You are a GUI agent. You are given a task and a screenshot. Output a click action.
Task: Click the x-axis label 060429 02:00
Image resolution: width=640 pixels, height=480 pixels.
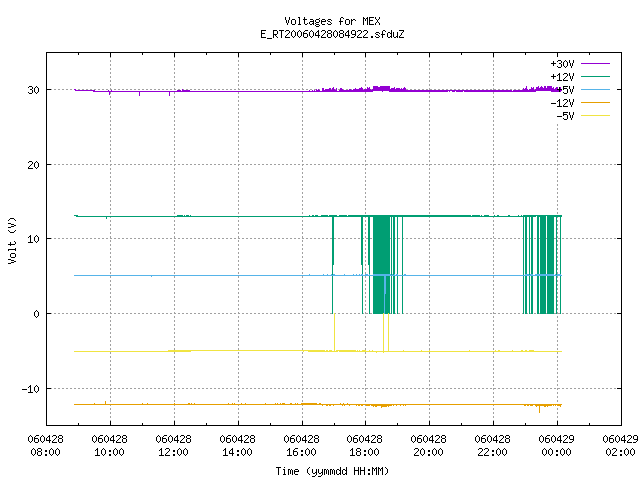pyautogui.click(x=620, y=446)
